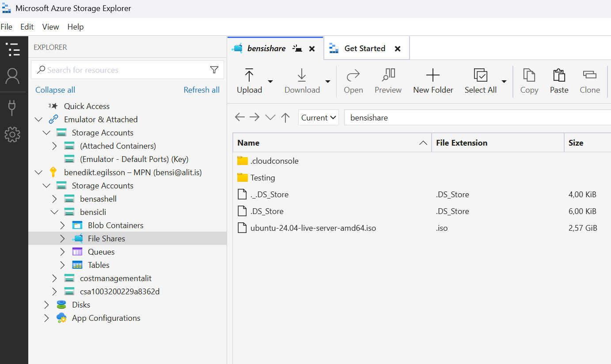Viewport: 611px width, 364px height.
Task: Expand the App Configurations node
Action: [46, 318]
